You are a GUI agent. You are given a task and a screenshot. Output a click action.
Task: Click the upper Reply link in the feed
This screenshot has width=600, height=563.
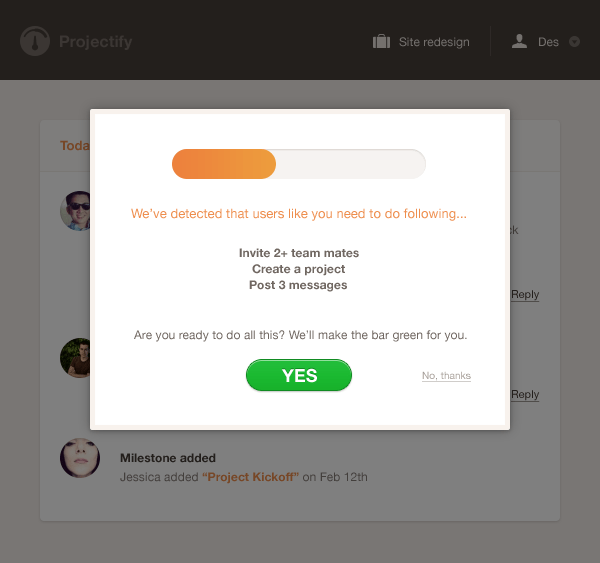pos(526,294)
